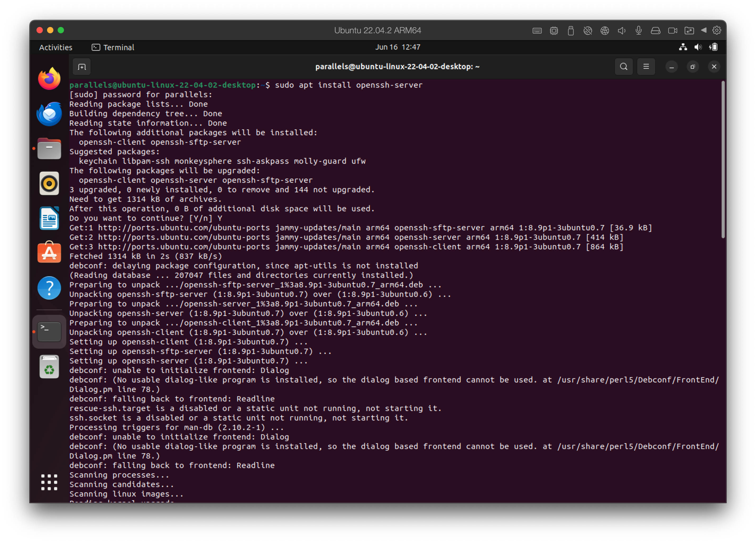Open the Activities overview
This screenshot has height=542, width=756.
pyautogui.click(x=56, y=47)
